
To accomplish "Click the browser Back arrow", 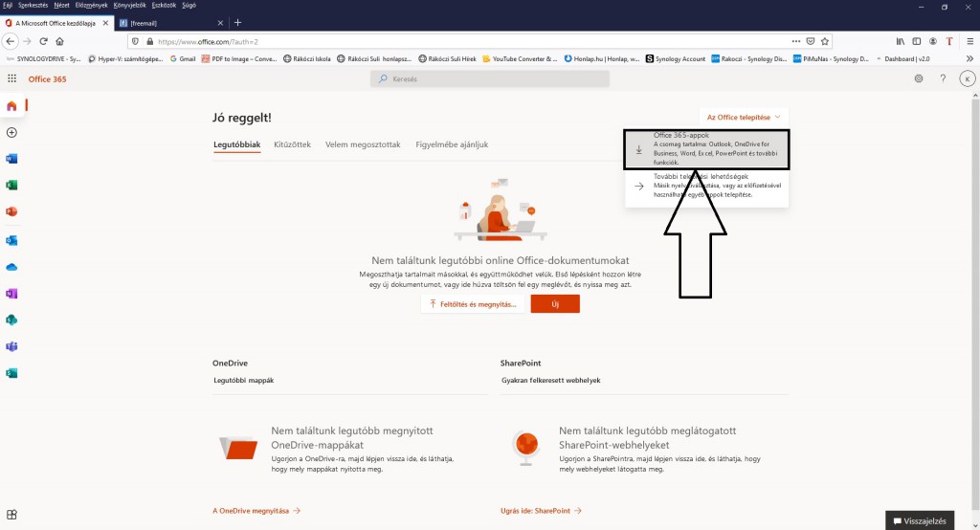I will pos(10,41).
